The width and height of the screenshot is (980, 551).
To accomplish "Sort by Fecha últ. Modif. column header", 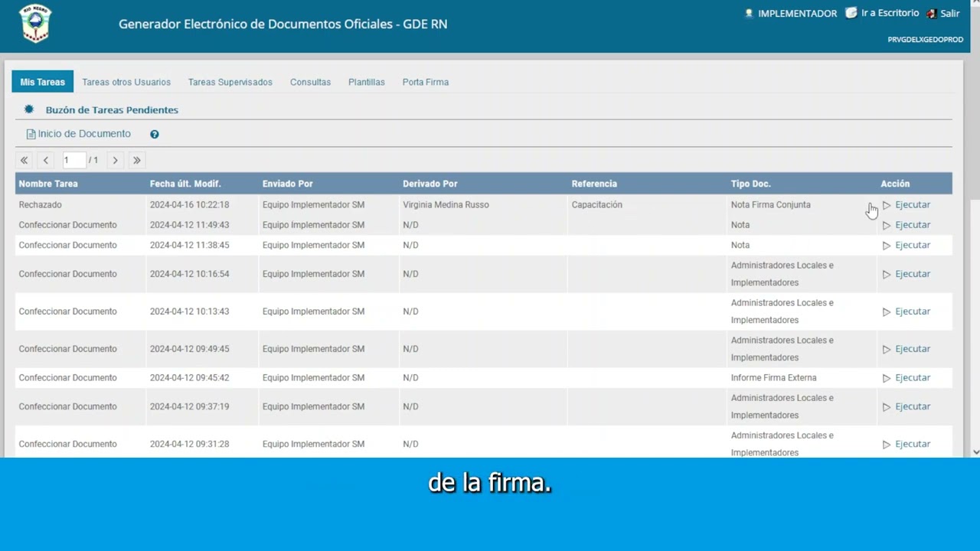I will click(x=185, y=184).
